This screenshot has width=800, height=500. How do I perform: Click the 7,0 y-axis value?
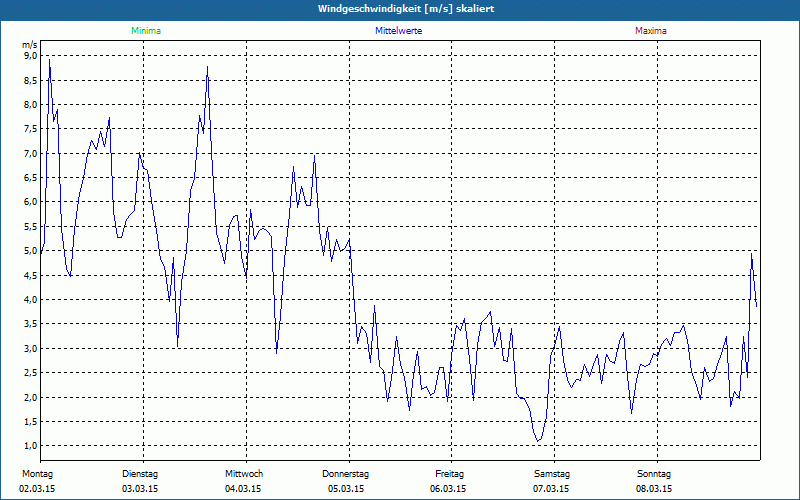(x=31, y=153)
